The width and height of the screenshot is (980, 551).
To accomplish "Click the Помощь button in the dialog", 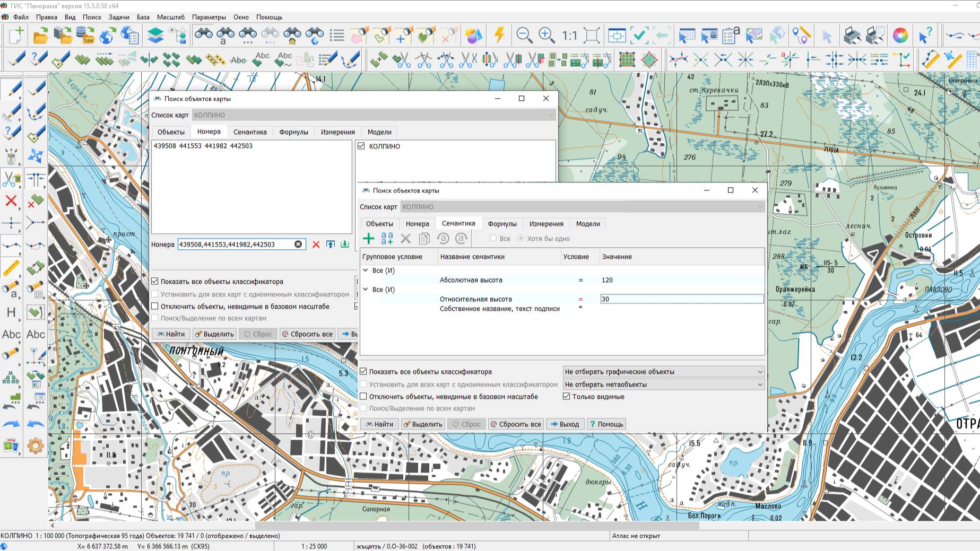I will (x=606, y=424).
